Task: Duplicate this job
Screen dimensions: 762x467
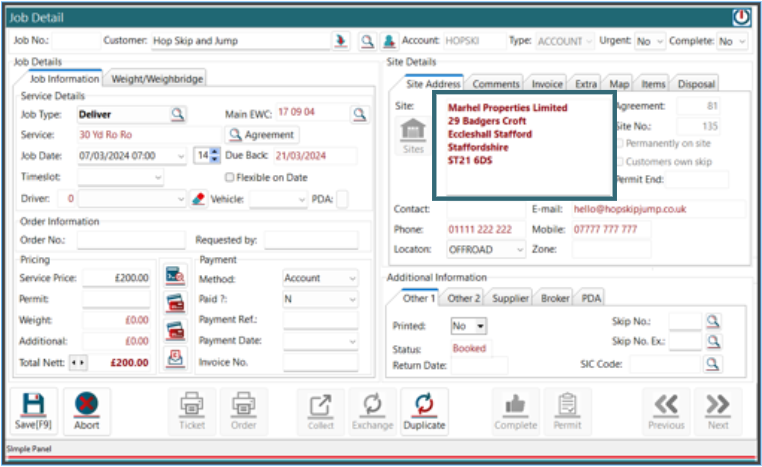Action: click(x=424, y=411)
